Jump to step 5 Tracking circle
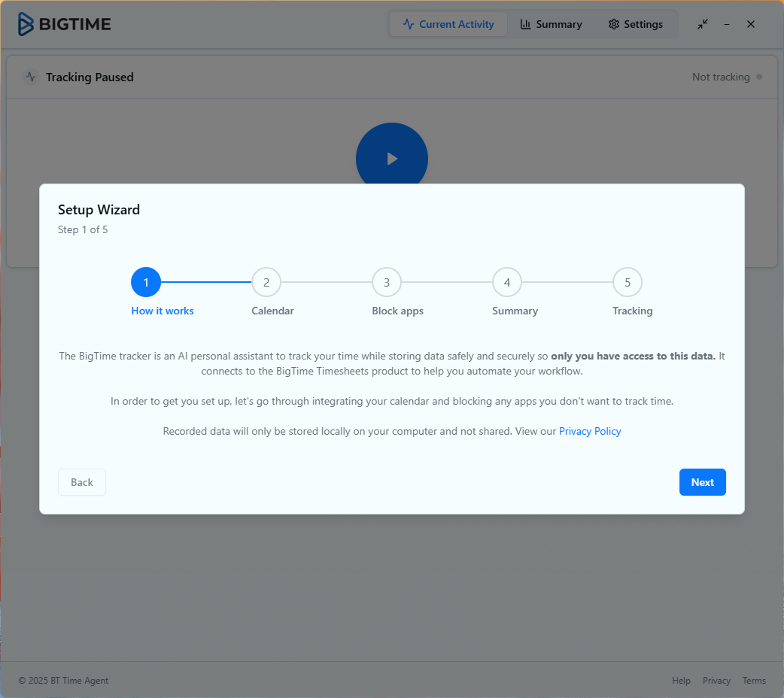This screenshot has height=698, width=784. [628, 283]
